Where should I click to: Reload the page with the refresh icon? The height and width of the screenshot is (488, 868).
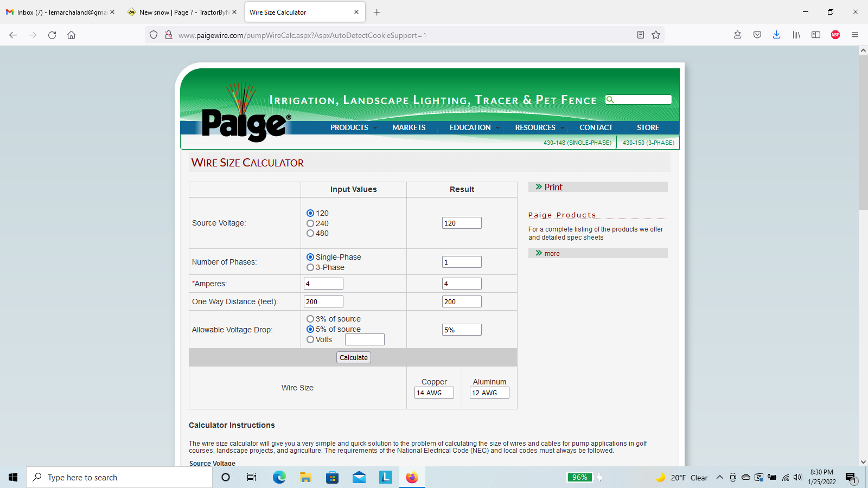52,35
